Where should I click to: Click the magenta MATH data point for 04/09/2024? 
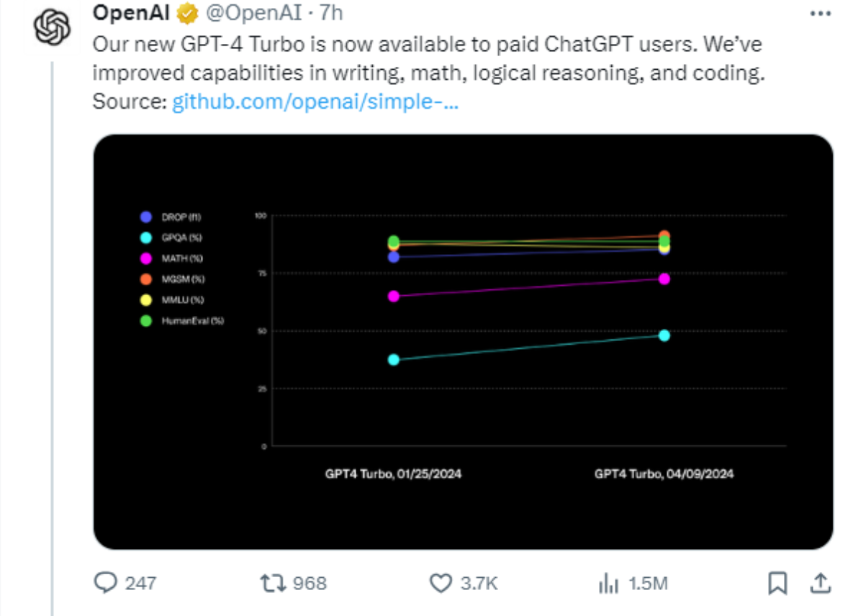(664, 279)
